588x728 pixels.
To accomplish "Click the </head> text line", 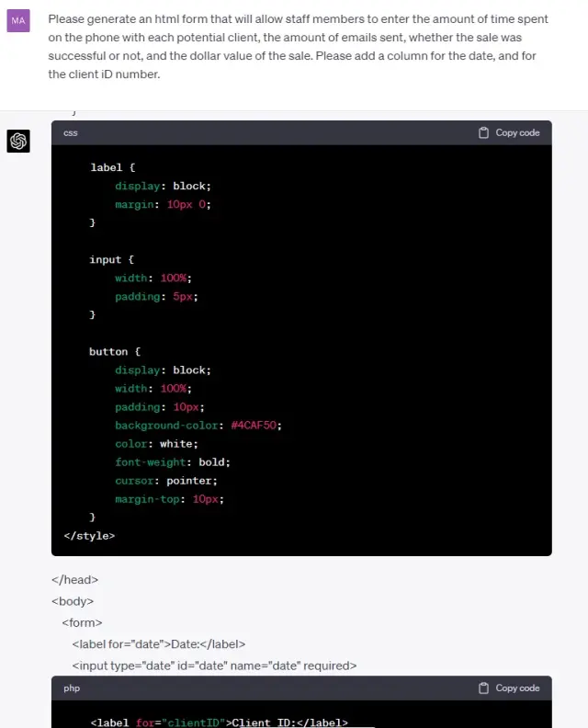I will tap(74, 580).
